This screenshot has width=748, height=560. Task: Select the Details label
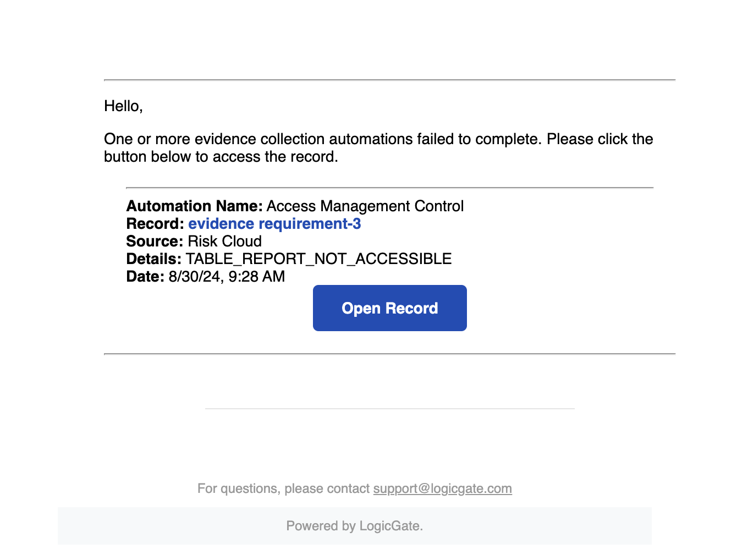153,259
